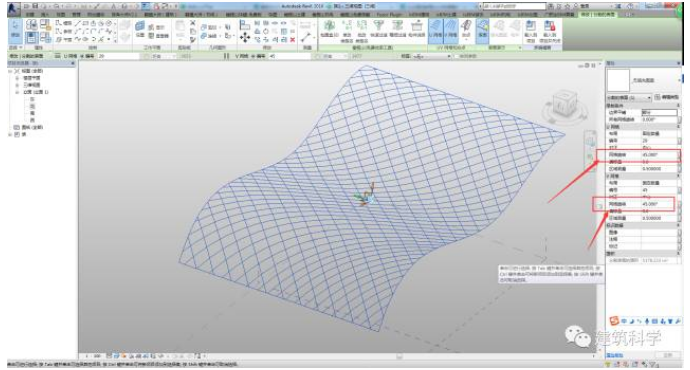Click the Edit Type button in Properties
Screen dimensions: 690x370
[x=667, y=97]
